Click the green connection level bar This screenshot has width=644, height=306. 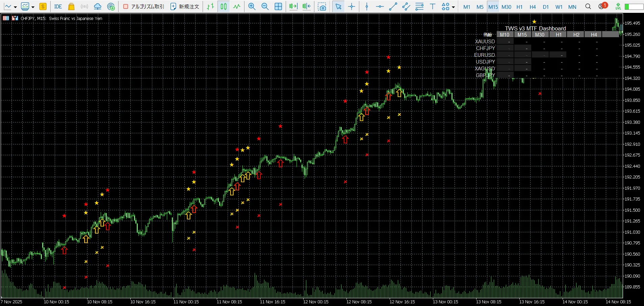click(x=634, y=7)
